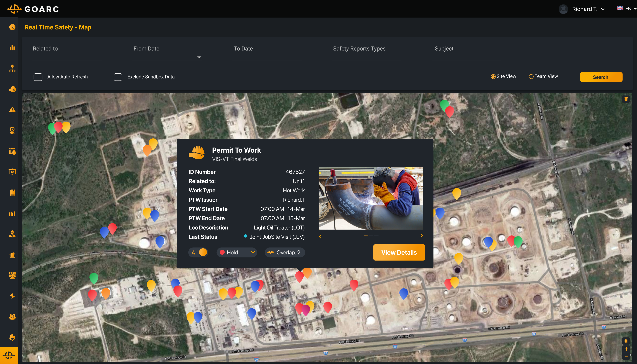
Task: Open the bar chart statistics sidebar icon
Action: pyautogui.click(x=12, y=47)
